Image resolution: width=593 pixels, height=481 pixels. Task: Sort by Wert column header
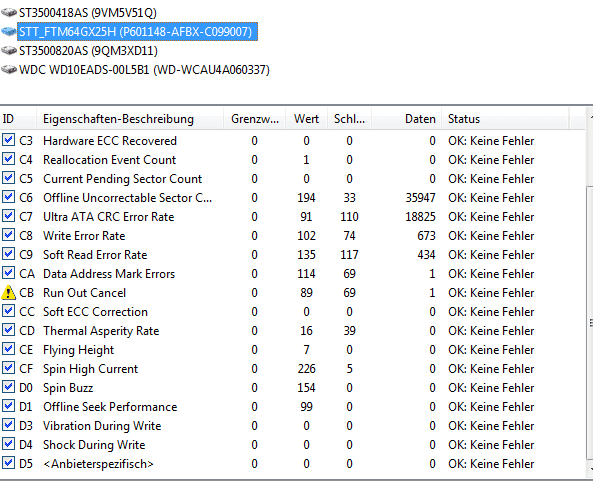point(306,119)
